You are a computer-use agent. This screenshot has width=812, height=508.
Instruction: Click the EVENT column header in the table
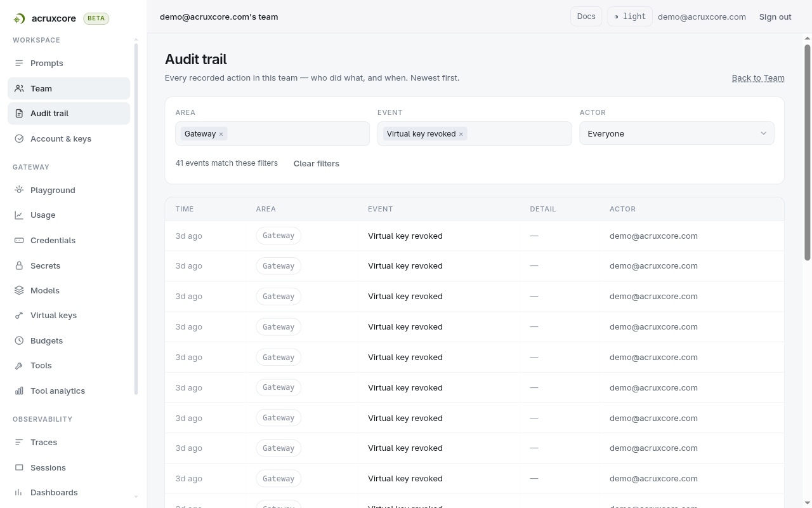(380, 209)
